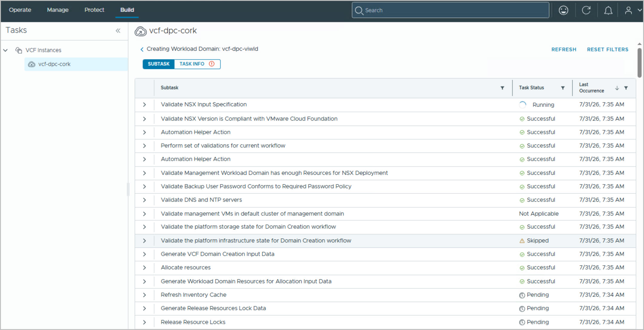
Task: Click the Skipped warning triangle icon
Action: pyautogui.click(x=522, y=241)
